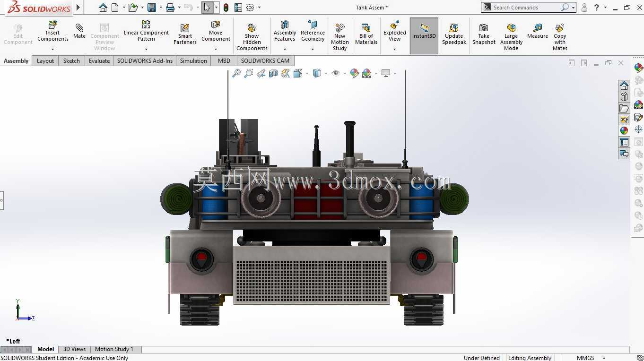644x361 pixels.
Task: Switch to the Sketch tab
Action: 71,60
